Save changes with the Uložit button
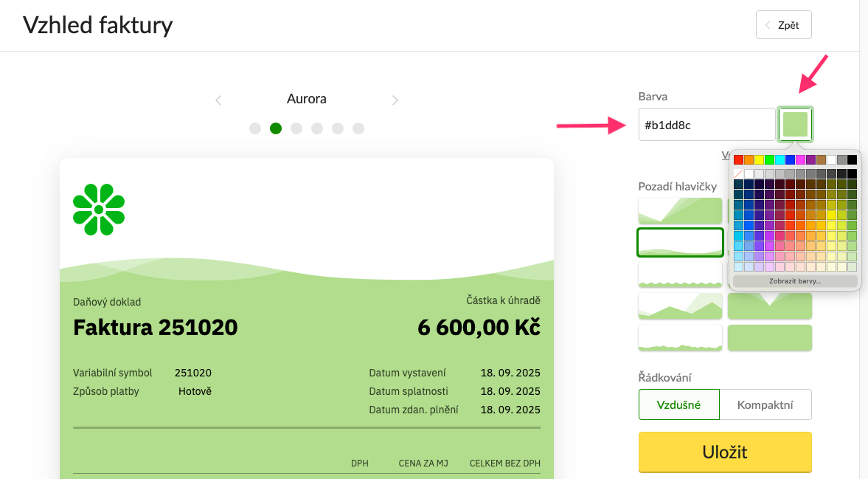 (x=725, y=452)
